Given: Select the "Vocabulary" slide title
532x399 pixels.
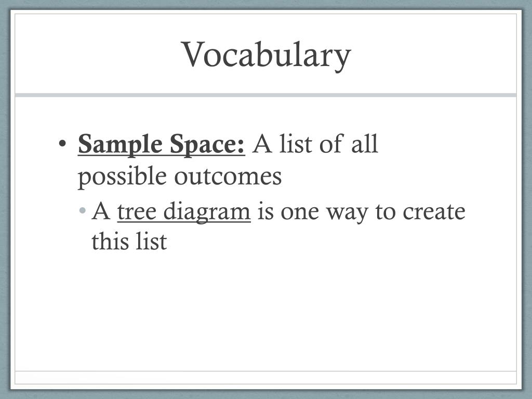Looking at the screenshot, I should 267,55.
